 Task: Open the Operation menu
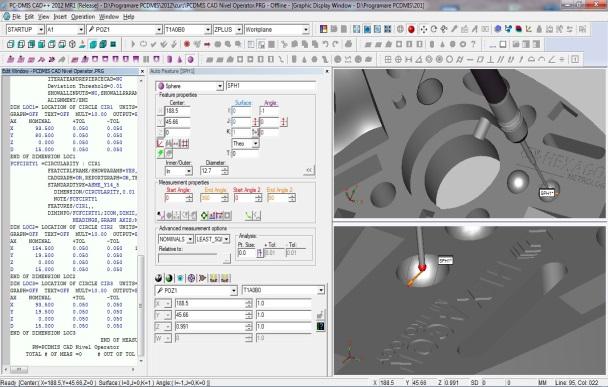(83, 17)
